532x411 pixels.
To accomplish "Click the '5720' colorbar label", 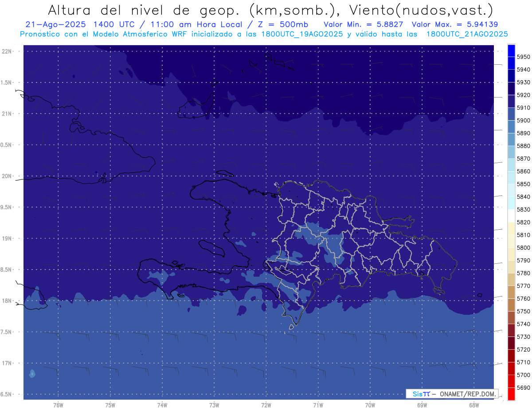I will (x=523, y=349).
